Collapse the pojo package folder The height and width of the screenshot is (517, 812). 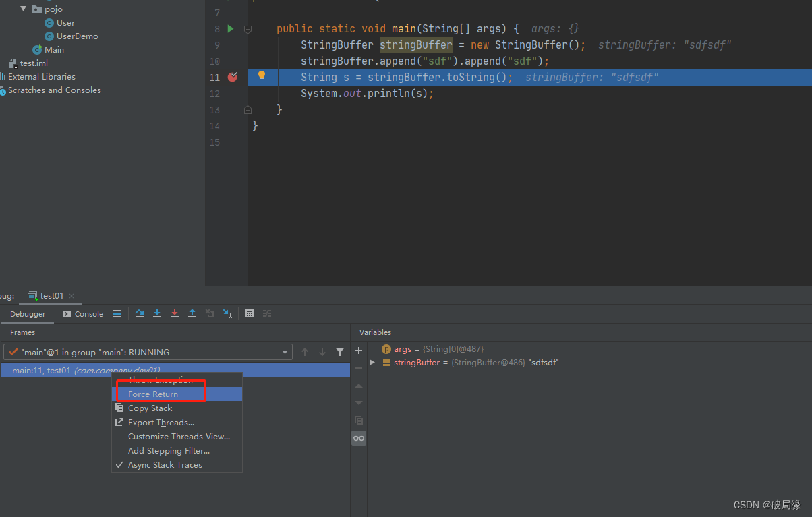pos(24,9)
